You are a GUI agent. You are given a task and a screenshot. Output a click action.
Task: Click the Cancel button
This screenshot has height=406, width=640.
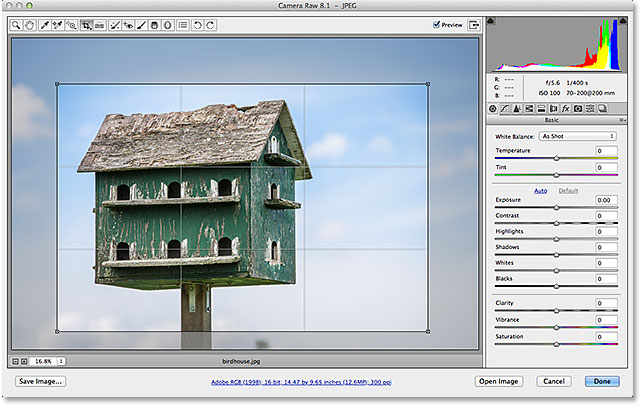[553, 381]
